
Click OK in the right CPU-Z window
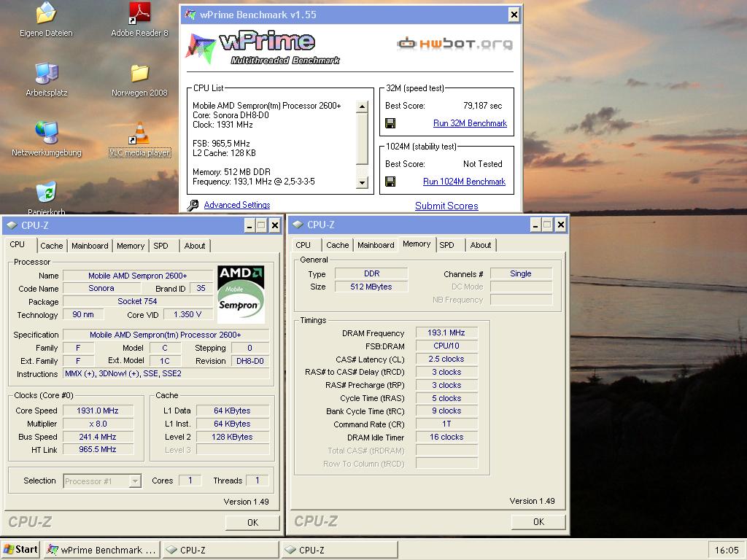pos(538,521)
